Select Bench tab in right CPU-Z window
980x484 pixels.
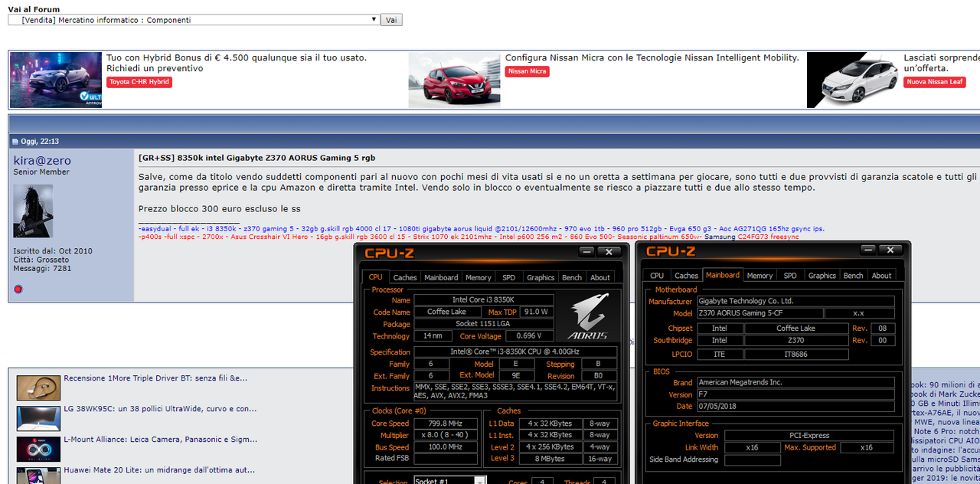coord(853,276)
